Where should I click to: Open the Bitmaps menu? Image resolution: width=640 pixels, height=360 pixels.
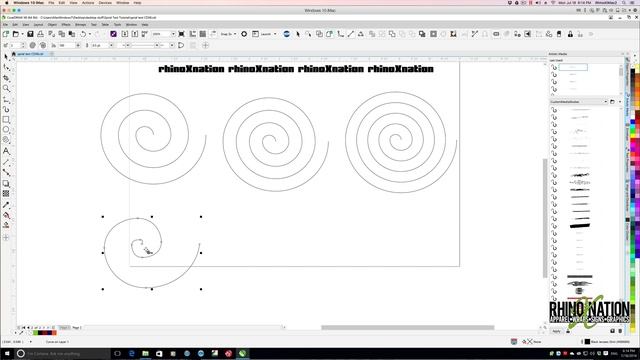(x=80, y=25)
